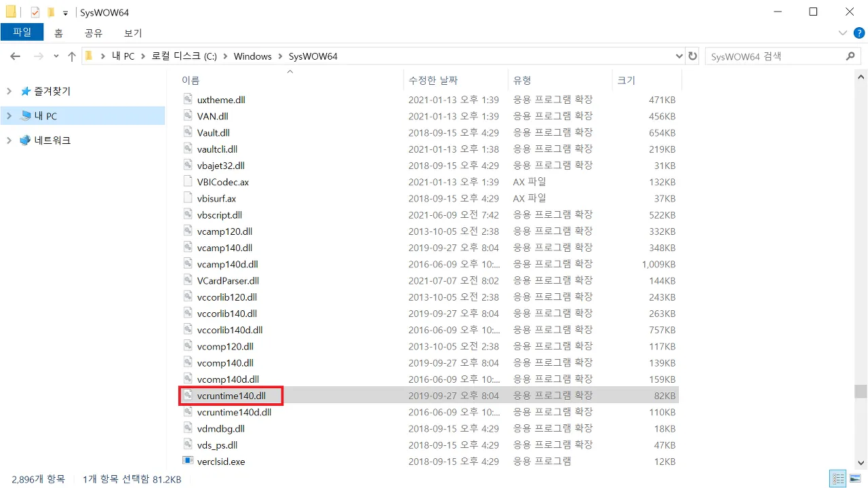Viewport: 868px width, 488px height.
Task: Click the 네트워크 network icon in sidebar
Action: (24, 140)
